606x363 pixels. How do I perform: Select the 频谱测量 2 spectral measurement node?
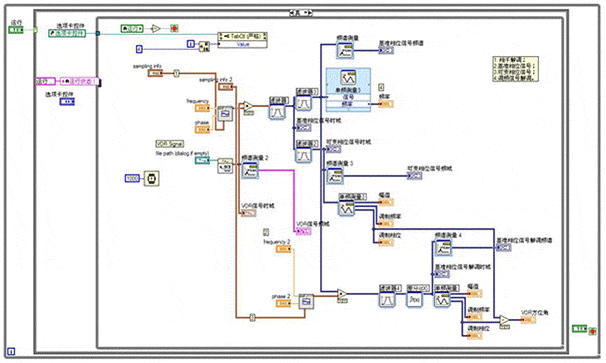pyautogui.click(x=250, y=170)
